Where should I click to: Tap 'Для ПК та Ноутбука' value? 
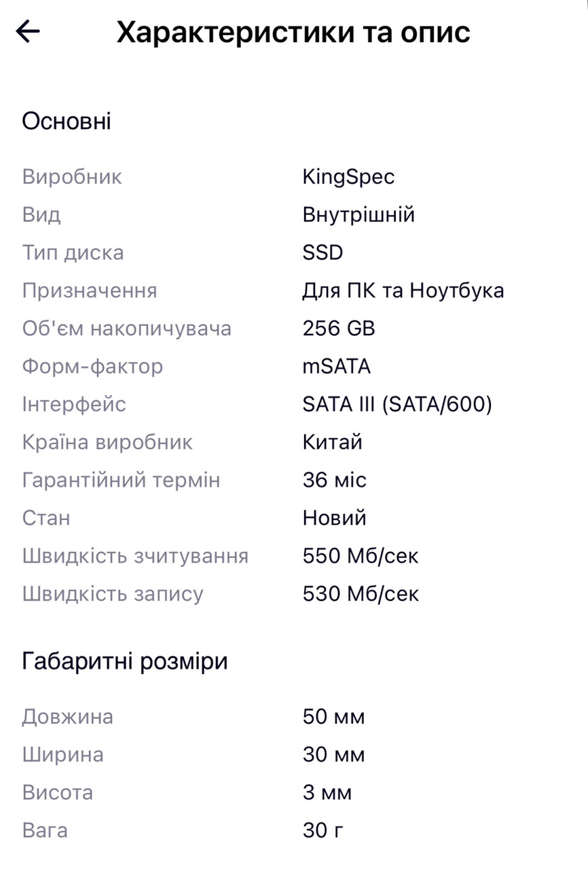pos(403,291)
